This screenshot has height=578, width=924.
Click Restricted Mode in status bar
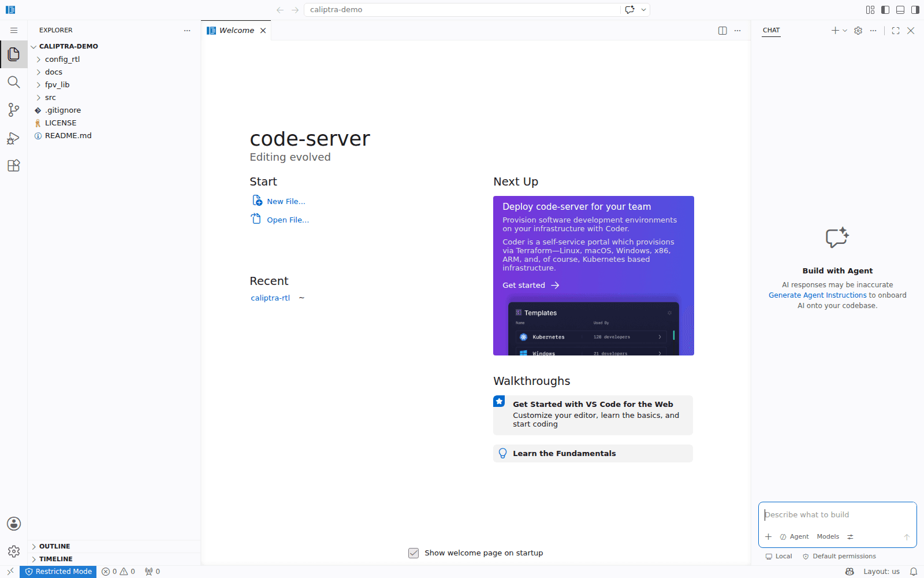coord(58,572)
